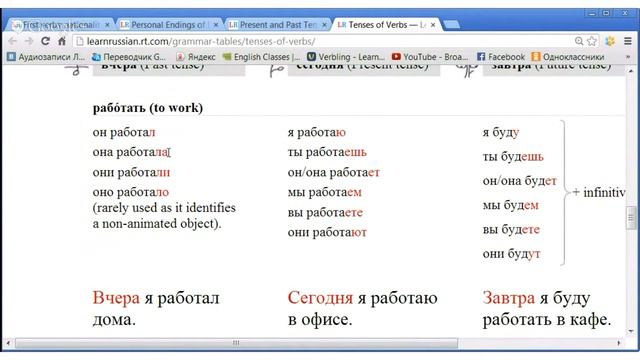The width and height of the screenshot is (640, 360).
Task: Click the vertical scrollbar thumb
Action: tap(631, 218)
